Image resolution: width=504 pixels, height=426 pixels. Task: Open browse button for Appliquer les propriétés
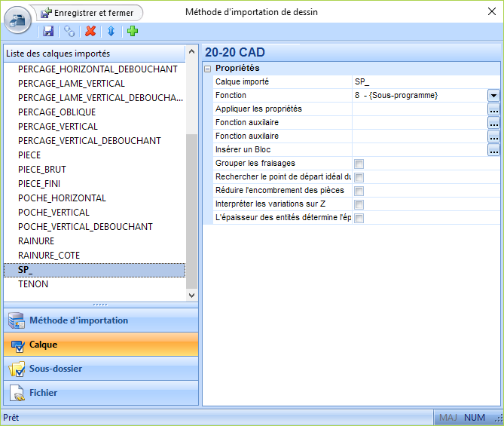(493, 109)
